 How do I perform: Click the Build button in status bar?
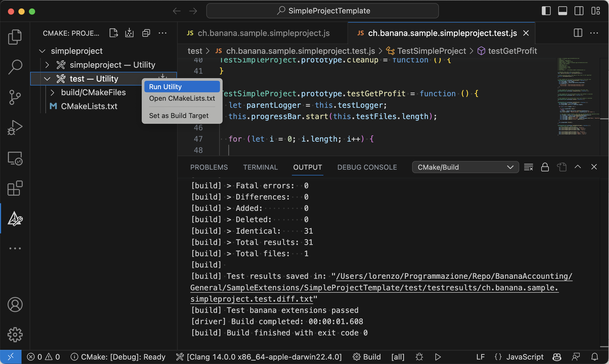coord(367,357)
